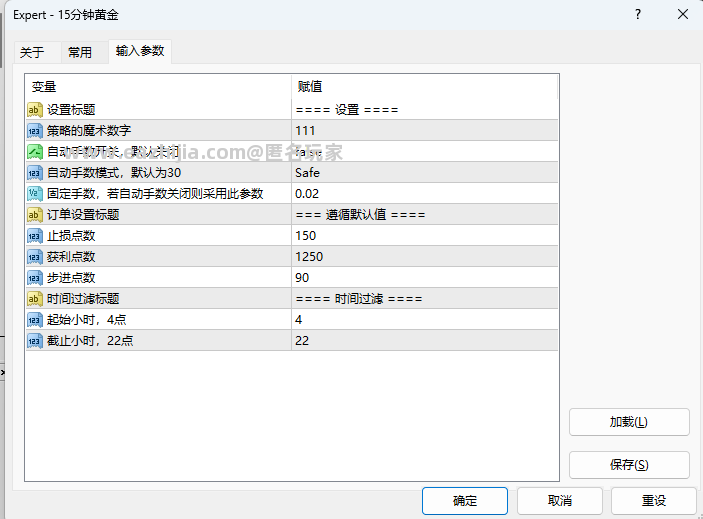Open the false value of 自动手数开关
Viewport: 703px width, 519px height.
tap(425, 152)
